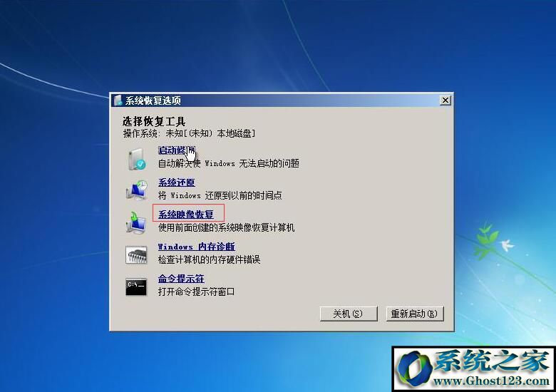Image resolution: width=556 pixels, height=392 pixels.
Task: Click the 打开命令提示符窗口 description
Action: [x=196, y=292]
